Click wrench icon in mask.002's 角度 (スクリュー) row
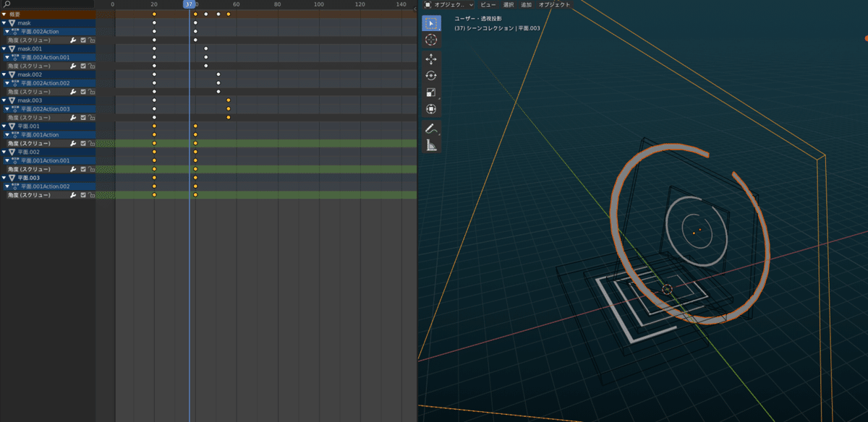 [x=73, y=92]
